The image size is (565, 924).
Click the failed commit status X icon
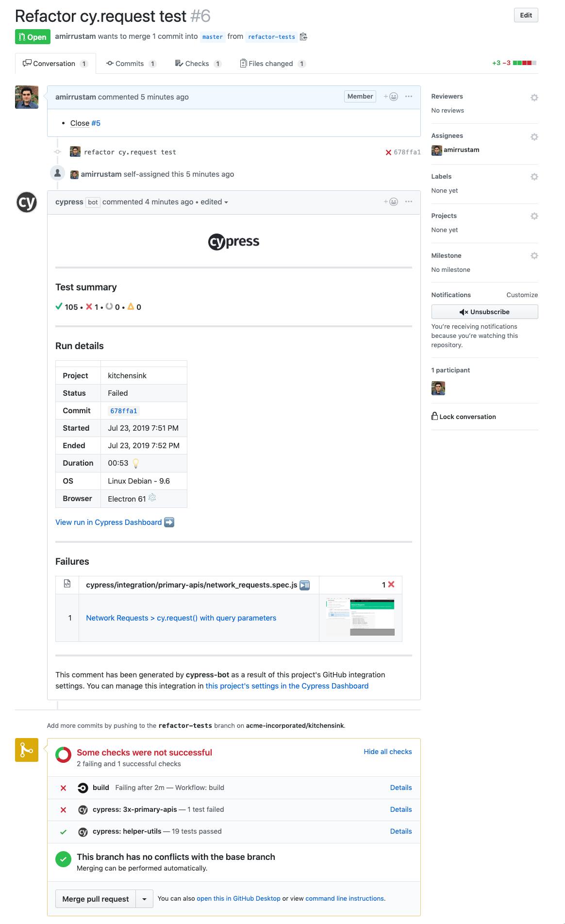point(388,152)
